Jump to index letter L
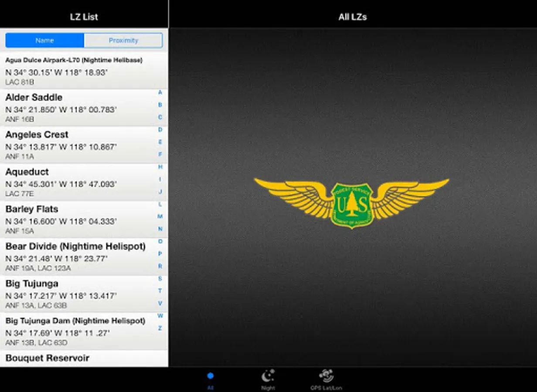 [x=160, y=204]
